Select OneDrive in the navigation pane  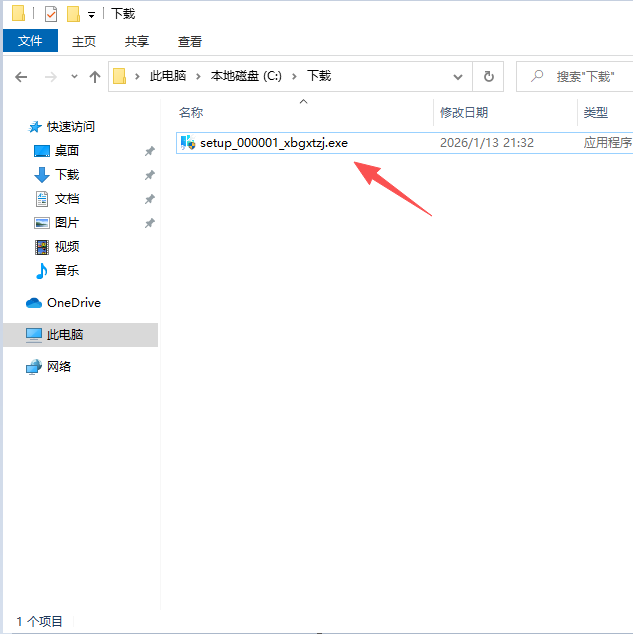click(x=73, y=303)
